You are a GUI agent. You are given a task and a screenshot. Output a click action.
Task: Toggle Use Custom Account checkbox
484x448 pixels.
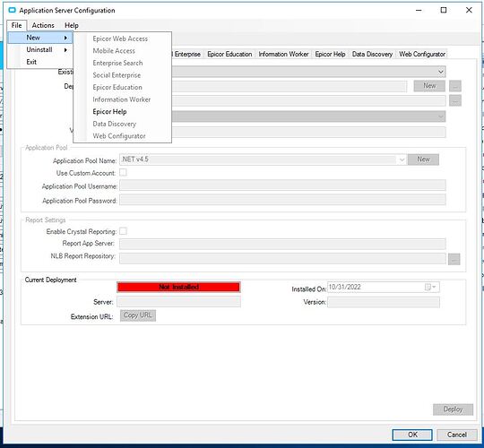[x=123, y=172]
